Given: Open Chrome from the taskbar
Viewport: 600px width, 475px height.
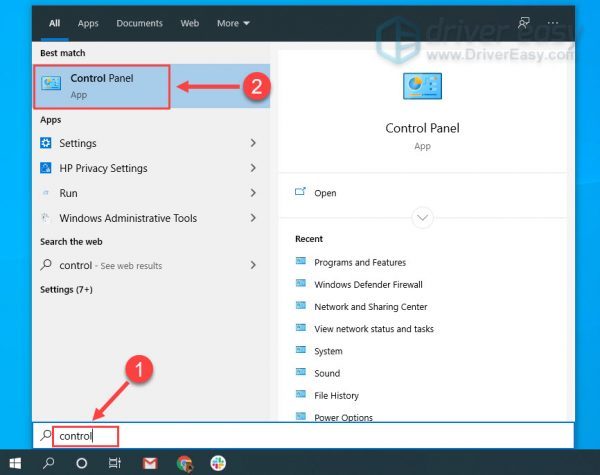Looking at the screenshot, I should tap(184, 463).
